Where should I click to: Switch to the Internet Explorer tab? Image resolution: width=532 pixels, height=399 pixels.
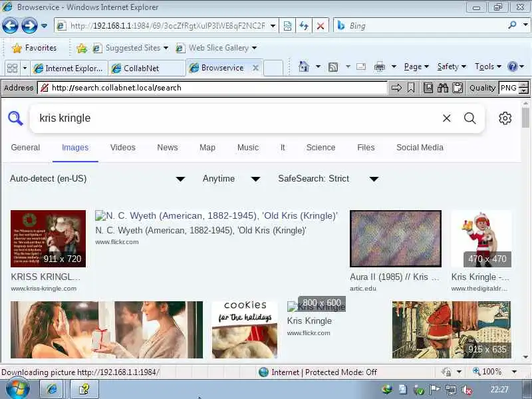click(69, 68)
